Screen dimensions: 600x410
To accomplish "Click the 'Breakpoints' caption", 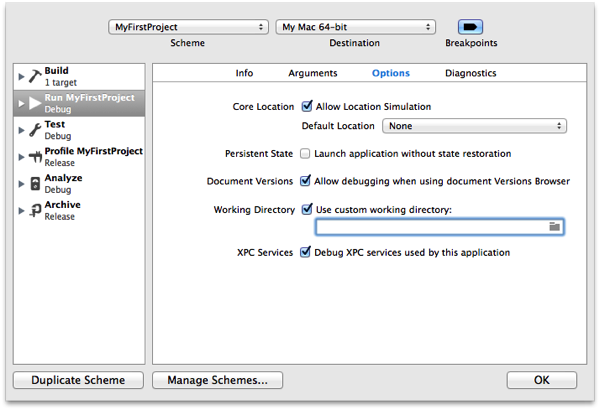I will click(x=471, y=42).
